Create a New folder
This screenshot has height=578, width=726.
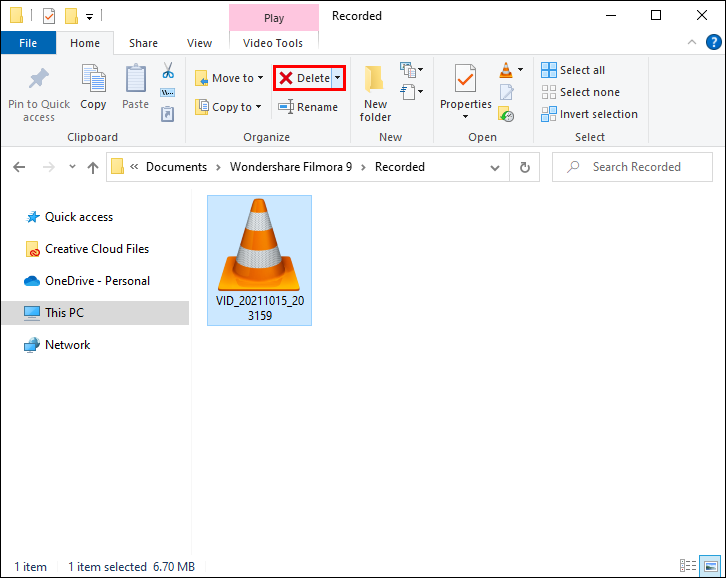[x=375, y=94]
